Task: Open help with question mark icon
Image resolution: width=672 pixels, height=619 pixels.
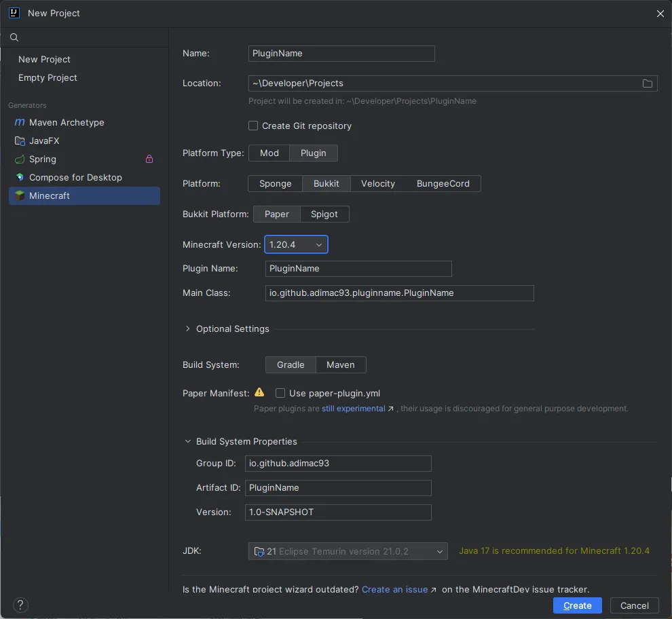Action: pos(20,605)
